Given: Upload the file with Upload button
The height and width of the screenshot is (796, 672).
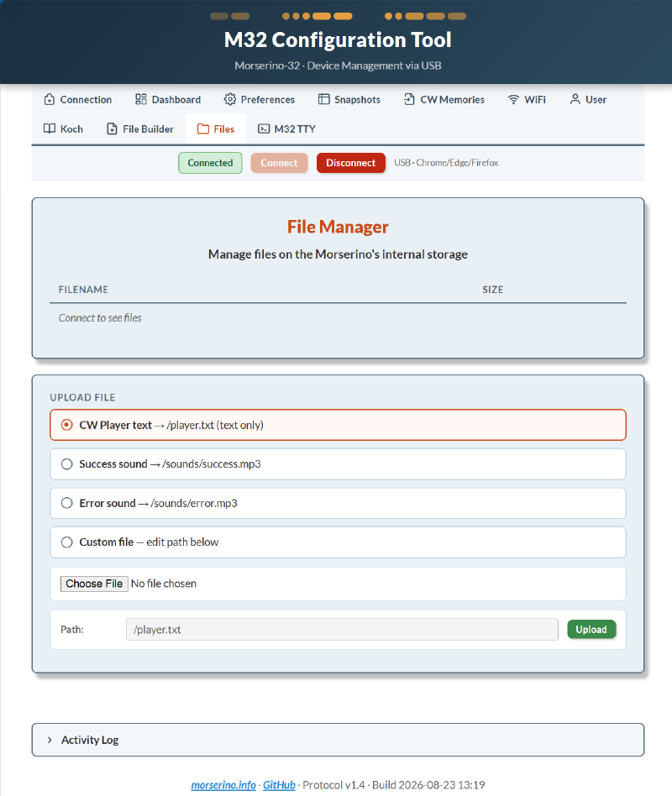Looking at the screenshot, I should point(591,630).
